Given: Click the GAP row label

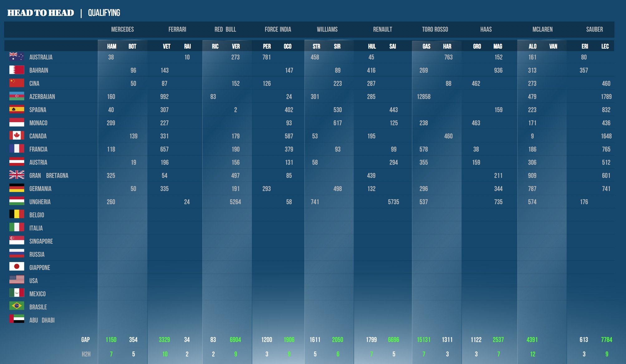Looking at the screenshot, I should click(85, 340).
